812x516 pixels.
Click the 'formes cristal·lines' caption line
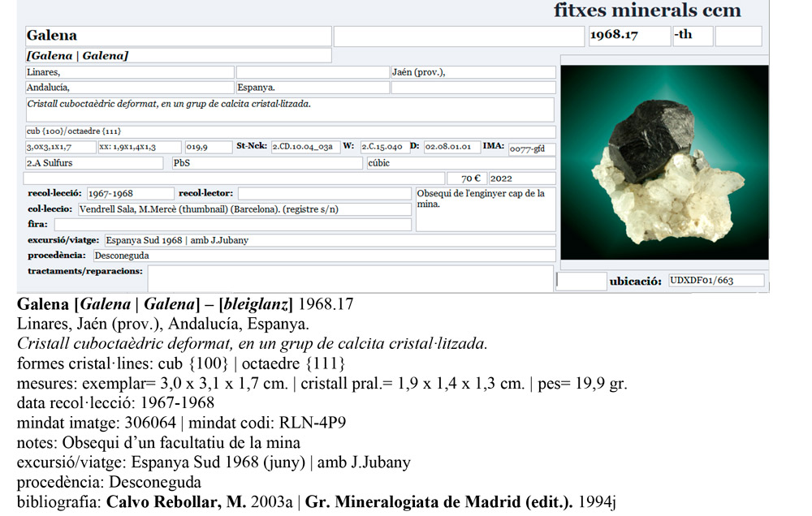pyautogui.click(x=181, y=363)
